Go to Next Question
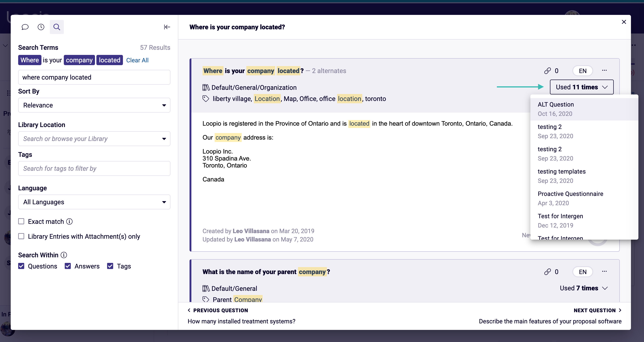Screen dimensions: 644x342 click(597, 310)
